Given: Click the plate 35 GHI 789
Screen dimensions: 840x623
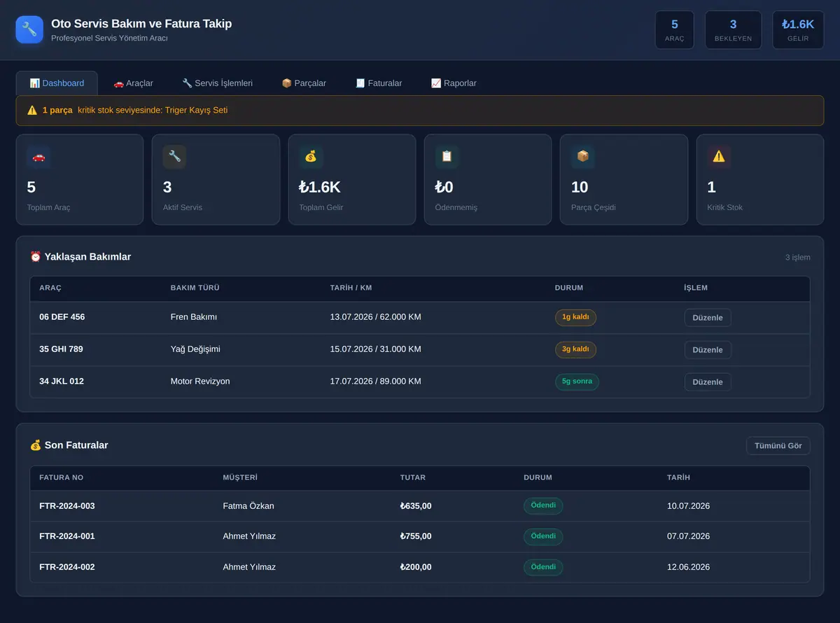Looking at the screenshot, I should 62,349.
